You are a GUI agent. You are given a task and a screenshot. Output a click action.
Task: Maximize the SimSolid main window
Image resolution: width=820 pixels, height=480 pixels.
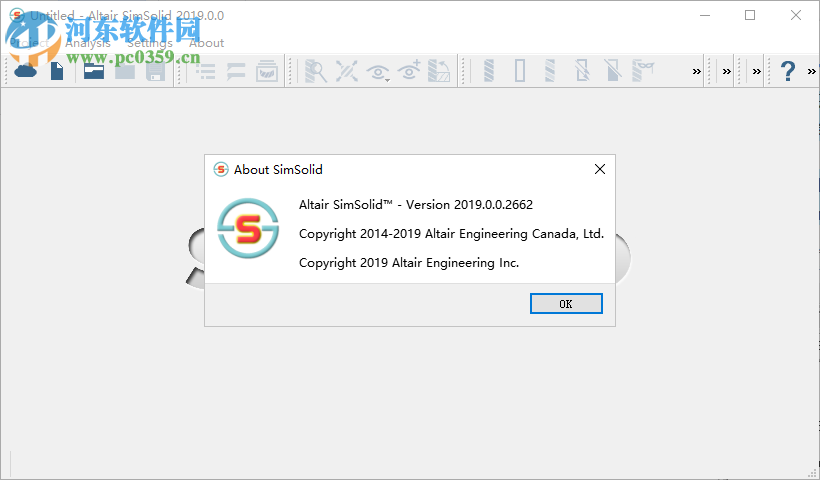pos(750,15)
